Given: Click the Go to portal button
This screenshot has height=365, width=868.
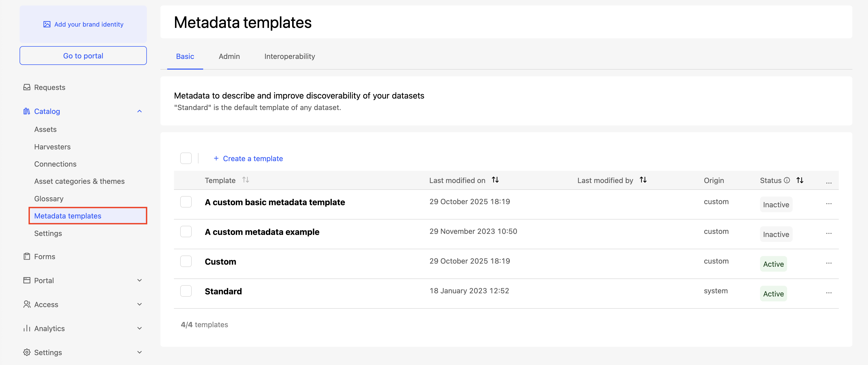Looking at the screenshot, I should click(83, 56).
